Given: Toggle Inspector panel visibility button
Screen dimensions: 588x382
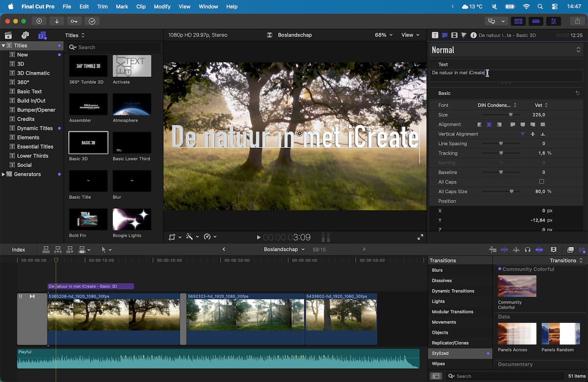Looking at the screenshot, I should (x=554, y=21).
